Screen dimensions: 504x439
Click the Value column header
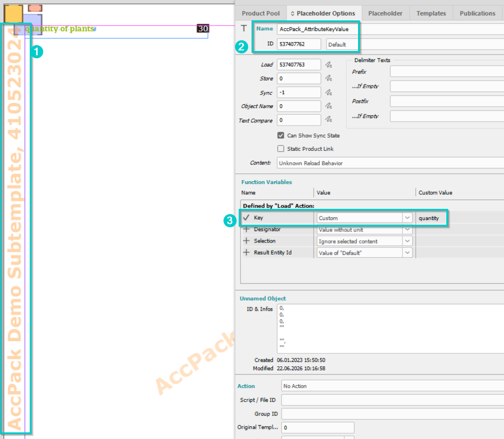coord(323,192)
